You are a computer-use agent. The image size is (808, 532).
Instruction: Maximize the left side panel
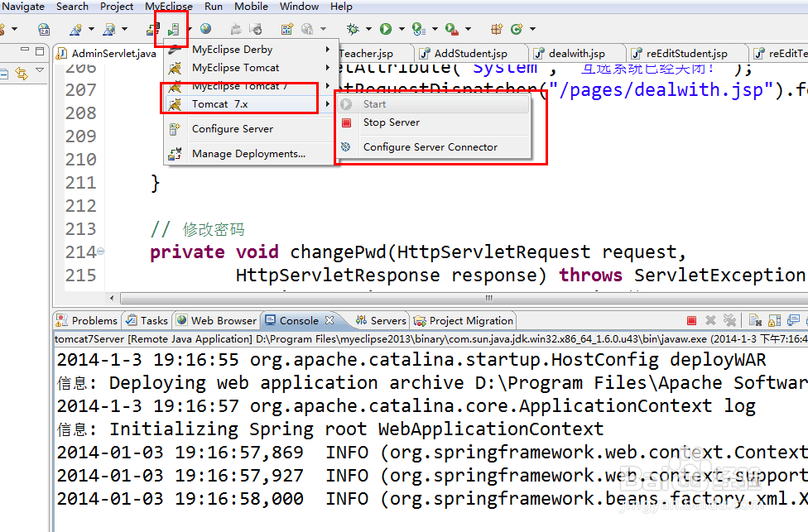point(40,51)
